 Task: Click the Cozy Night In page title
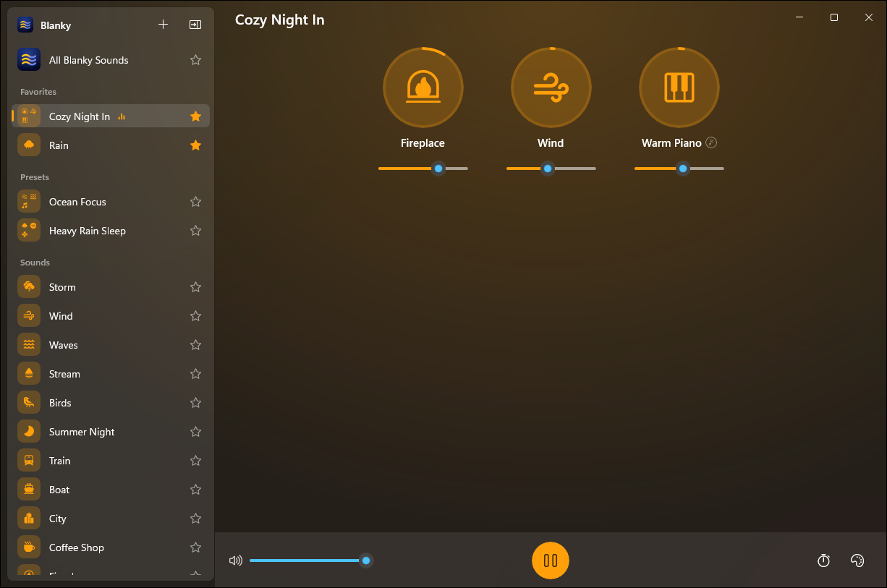point(280,20)
